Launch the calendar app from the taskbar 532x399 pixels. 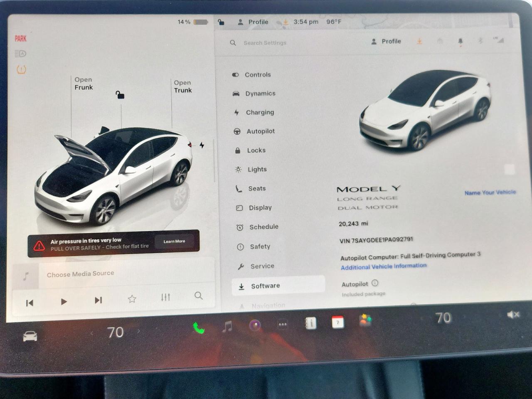point(337,323)
